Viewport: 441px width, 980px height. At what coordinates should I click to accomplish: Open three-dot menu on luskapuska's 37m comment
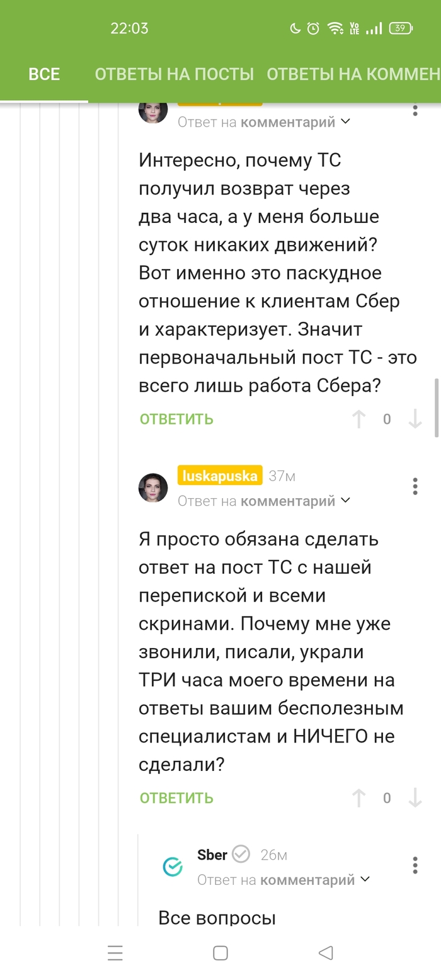pos(415,486)
